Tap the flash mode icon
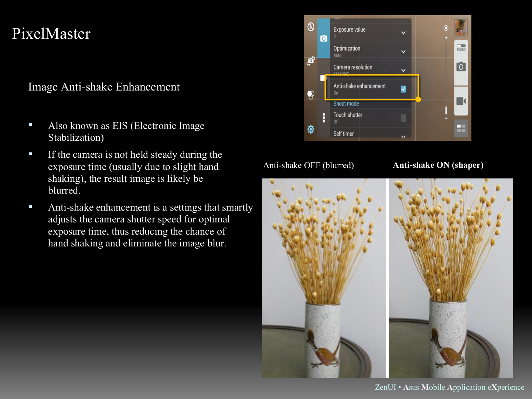The image size is (532, 399). 311,27
